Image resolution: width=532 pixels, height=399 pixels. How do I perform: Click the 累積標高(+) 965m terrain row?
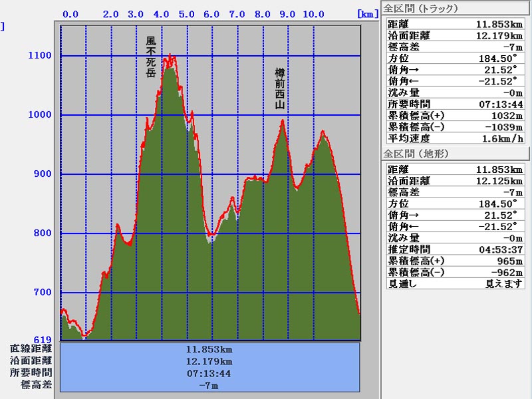[455, 261]
